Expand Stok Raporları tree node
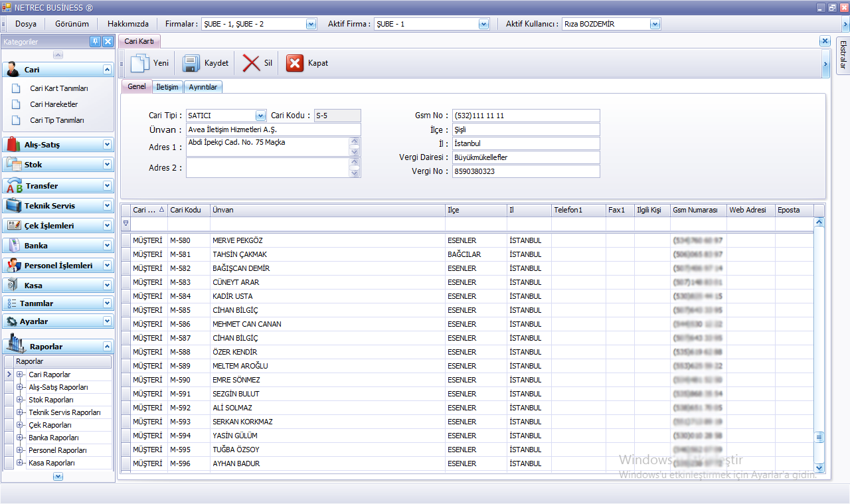 (x=20, y=400)
